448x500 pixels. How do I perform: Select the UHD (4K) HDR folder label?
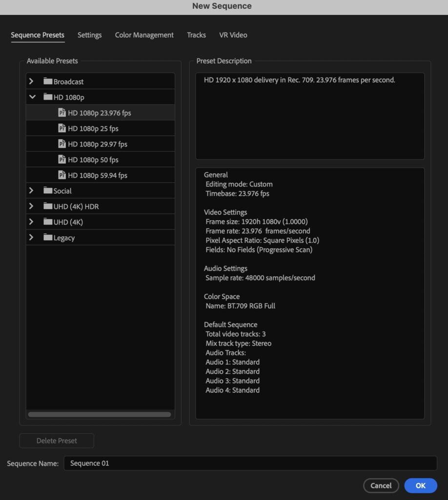tap(76, 207)
